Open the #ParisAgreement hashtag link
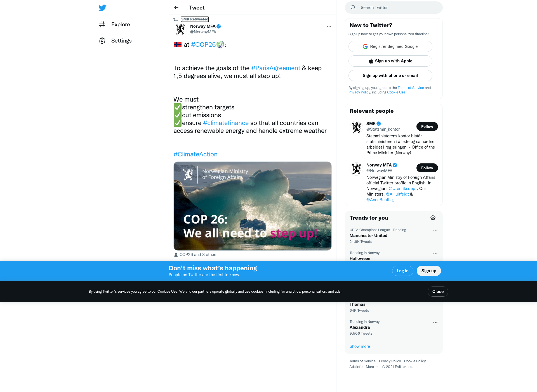 point(275,68)
